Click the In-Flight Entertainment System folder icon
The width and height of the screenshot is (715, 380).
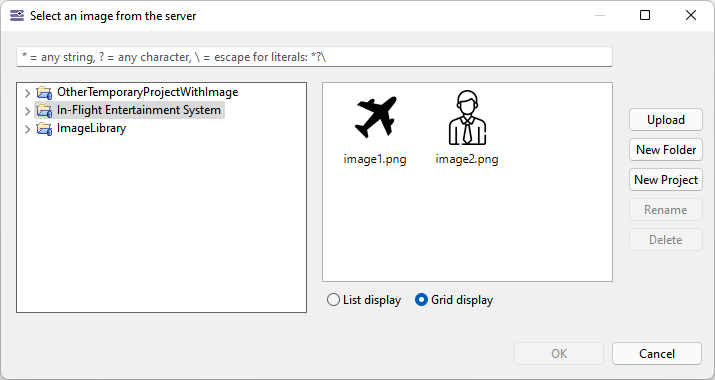(44, 110)
